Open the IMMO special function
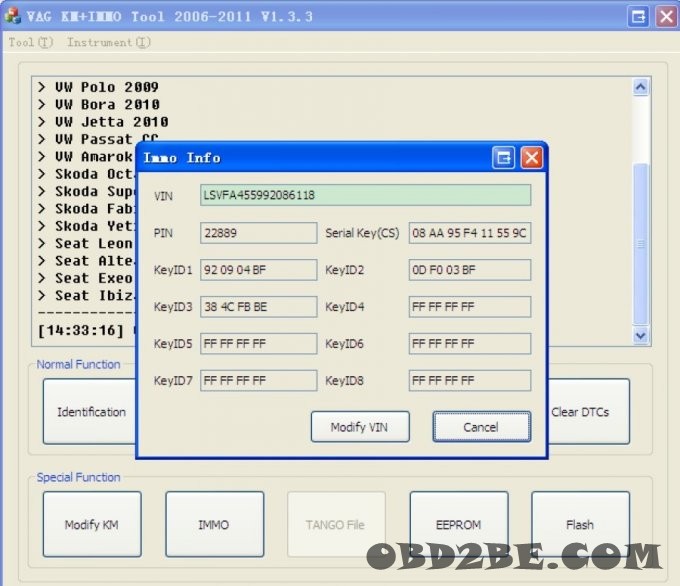Image resolution: width=680 pixels, height=586 pixels. [x=214, y=524]
